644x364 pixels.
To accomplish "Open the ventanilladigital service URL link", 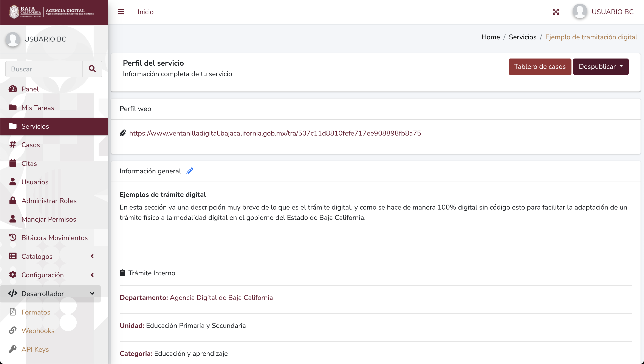I will coord(275,133).
